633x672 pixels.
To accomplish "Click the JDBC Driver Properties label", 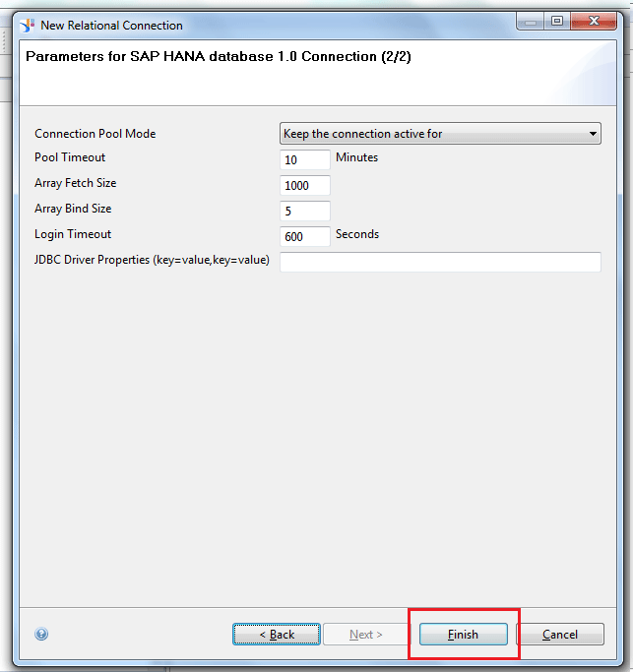I will [x=152, y=260].
